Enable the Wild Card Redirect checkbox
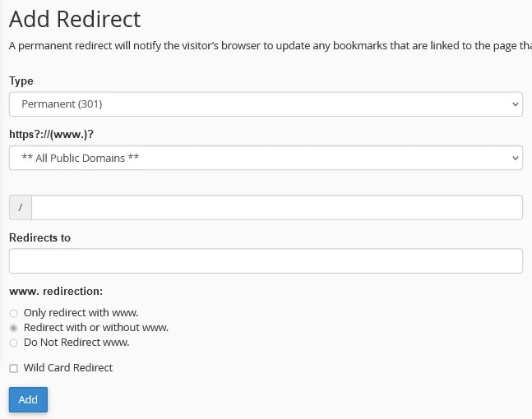This screenshot has width=532, height=419. pyautogui.click(x=14, y=369)
